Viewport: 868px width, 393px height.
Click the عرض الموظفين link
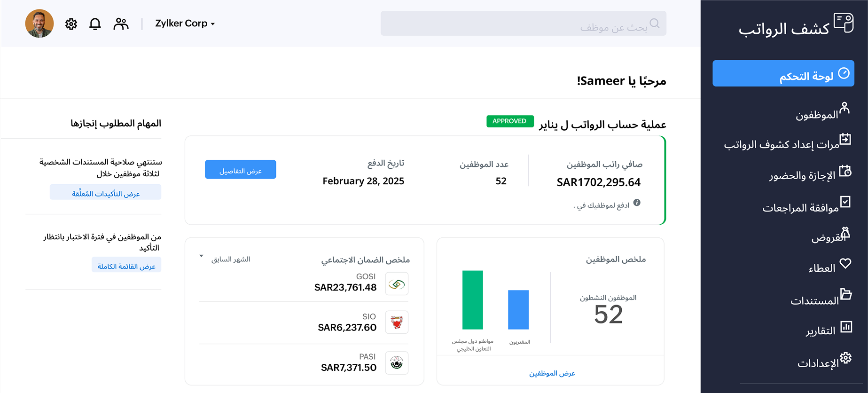552,373
